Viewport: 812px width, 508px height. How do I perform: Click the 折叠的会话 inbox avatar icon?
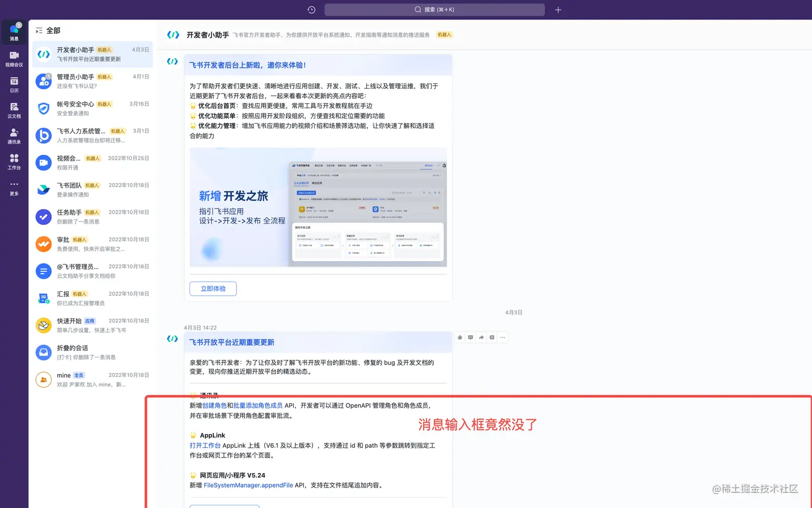point(44,352)
